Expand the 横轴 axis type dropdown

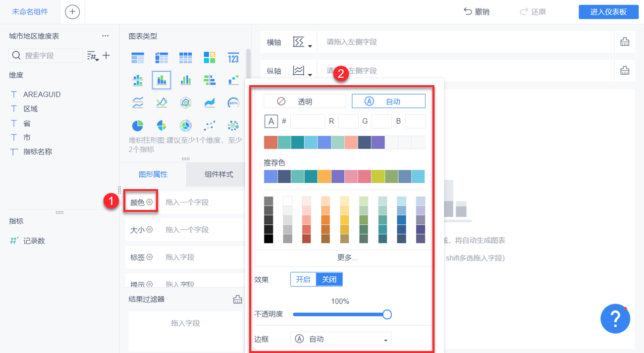303,42
